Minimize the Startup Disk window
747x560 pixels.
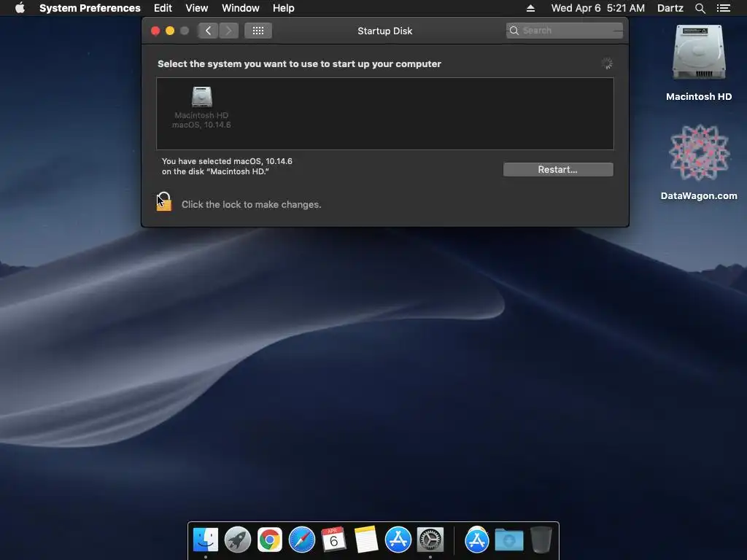[x=169, y=31]
